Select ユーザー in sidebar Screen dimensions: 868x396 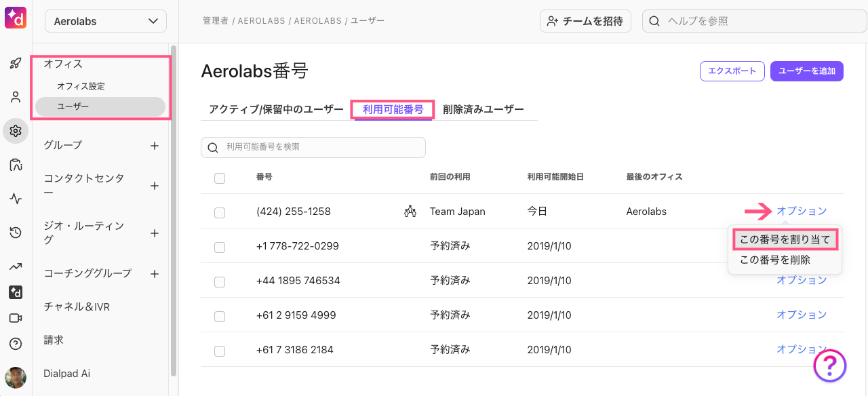pyautogui.click(x=100, y=106)
